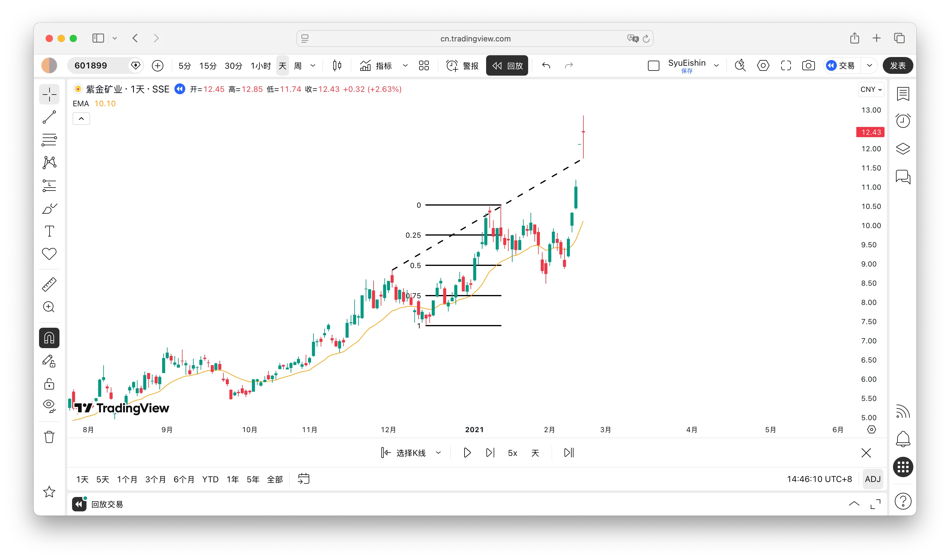This screenshot has height=560, width=950.
Task: Open the CNY currency dropdown
Action: pos(871,89)
